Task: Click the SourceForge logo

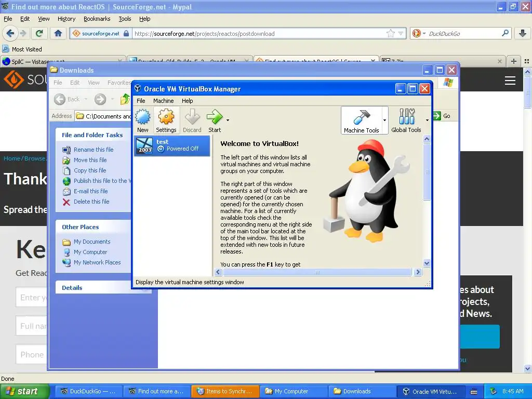Action: tap(25, 79)
